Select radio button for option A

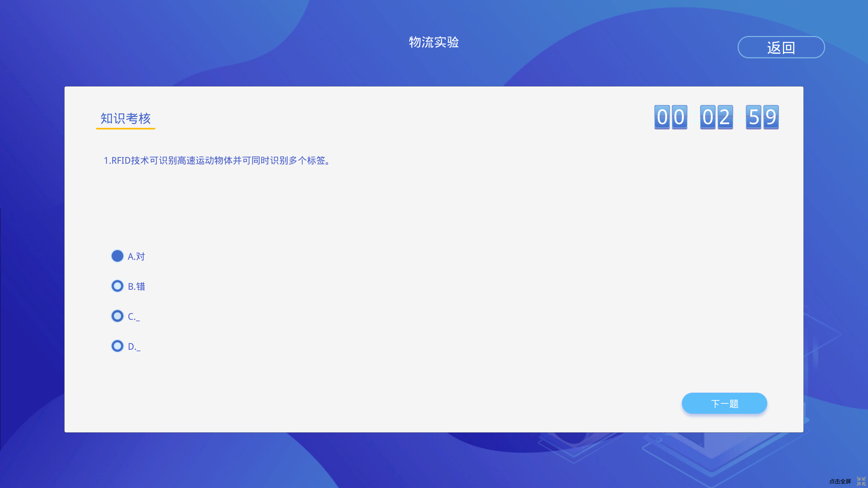coord(117,256)
